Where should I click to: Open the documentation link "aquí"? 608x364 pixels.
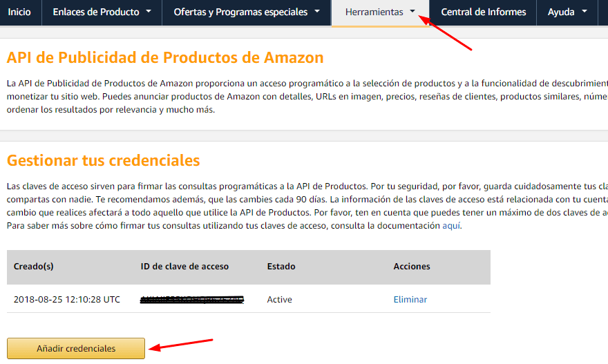(x=451, y=226)
